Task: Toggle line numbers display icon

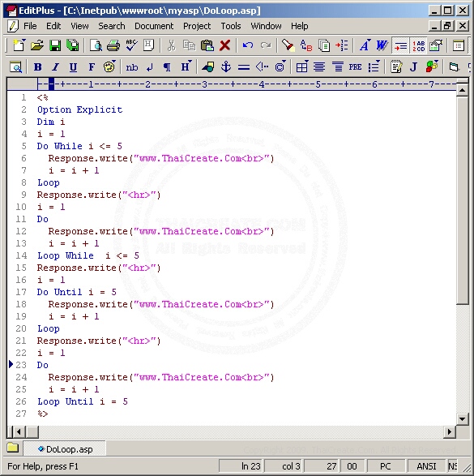Action: [x=418, y=46]
